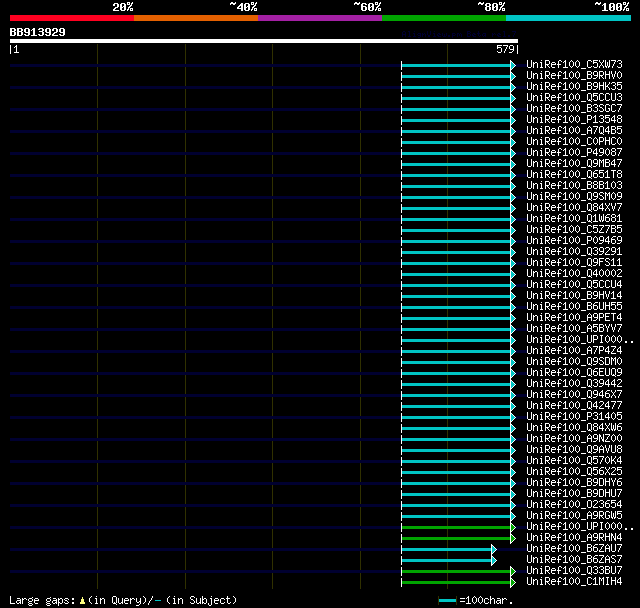640x608 pixels.
Task: Click the UniRef100_B9HV14 label
Action: pyautogui.click(x=574, y=296)
